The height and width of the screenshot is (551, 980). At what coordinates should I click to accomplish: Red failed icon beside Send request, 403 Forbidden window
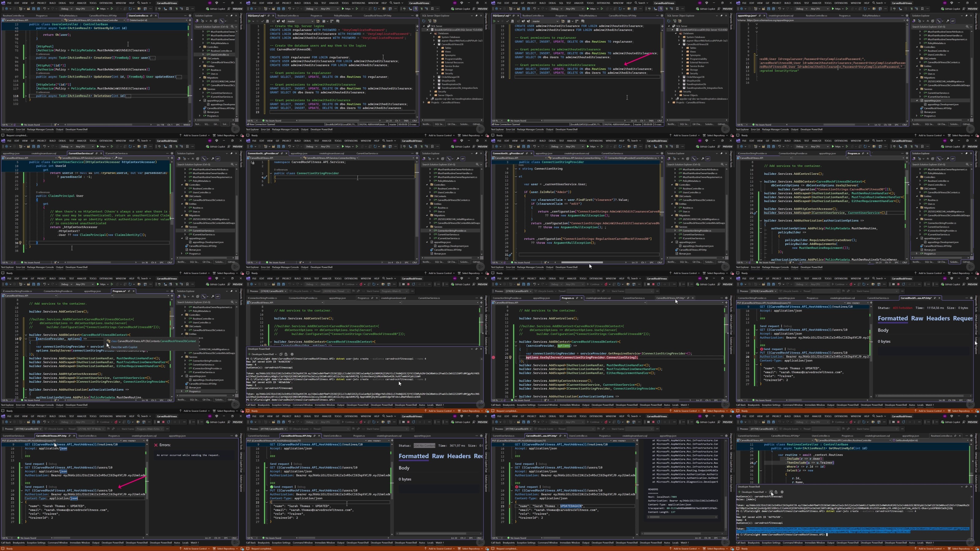(x=762, y=349)
